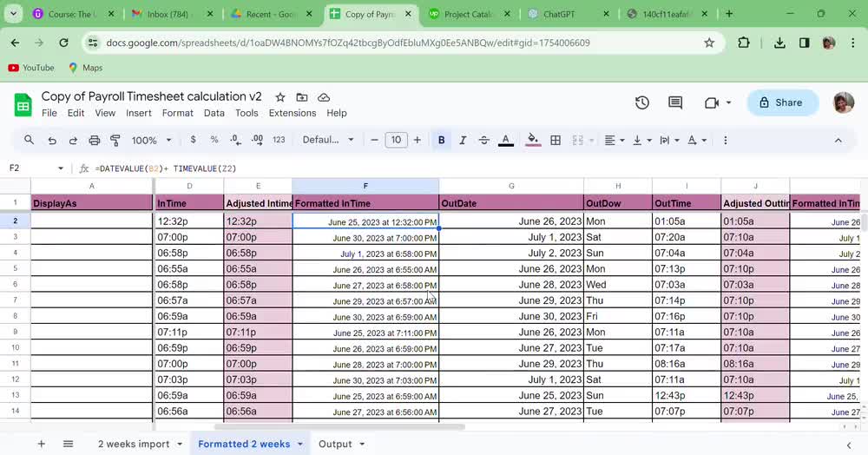
Task: Open the text color picker
Action: coord(505,140)
